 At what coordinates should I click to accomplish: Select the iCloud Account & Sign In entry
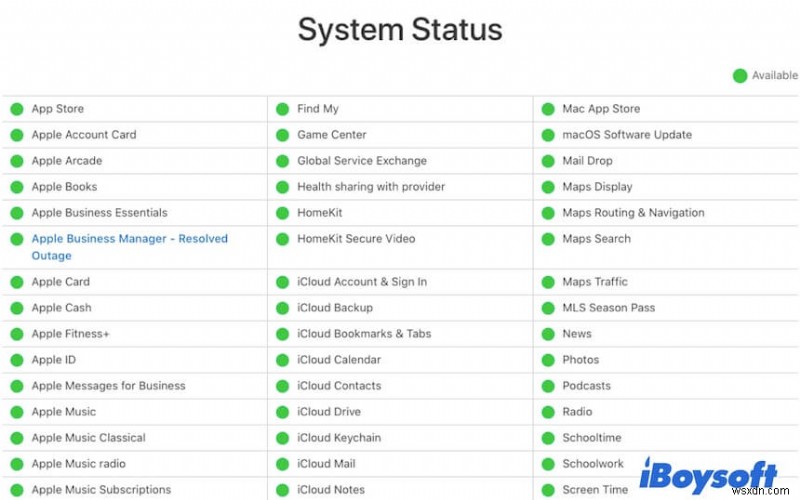(x=362, y=282)
